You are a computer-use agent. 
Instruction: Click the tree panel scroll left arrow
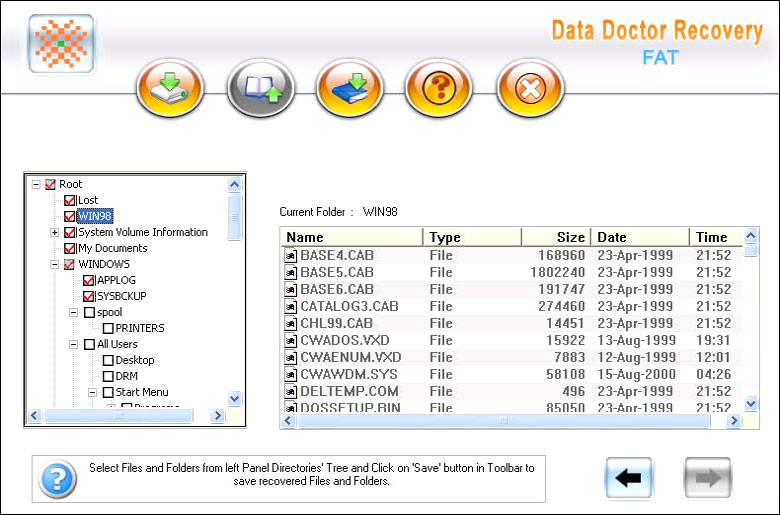[34, 415]
